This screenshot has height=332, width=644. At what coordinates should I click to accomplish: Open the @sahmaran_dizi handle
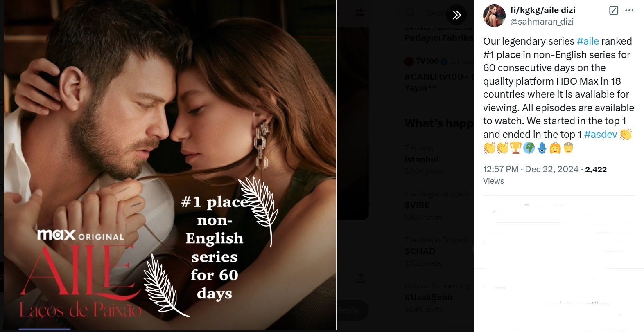click(x=542, y=22)
